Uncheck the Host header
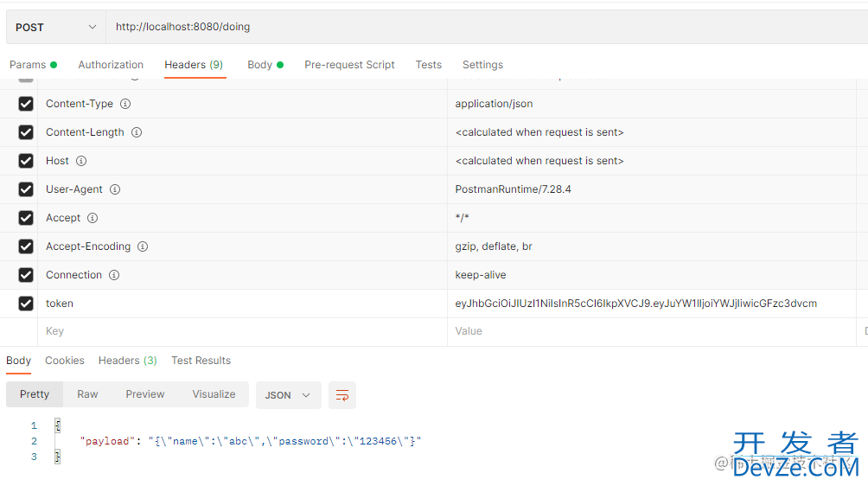The image size is (868, 486). pyautogui.click(x=26, y=161)
